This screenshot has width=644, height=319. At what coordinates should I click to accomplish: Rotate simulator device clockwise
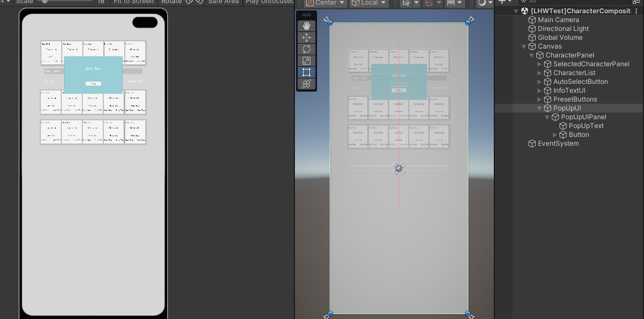pyautogui.click(x=199, y=2)
